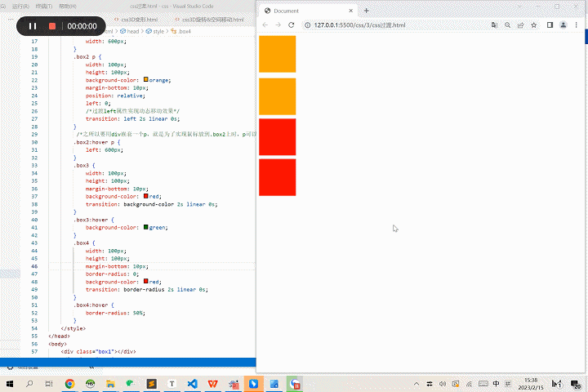Screen dimensions: 588x392
Task: Expand the style breadcrumb in VS Code
Action: pos(155,32)
